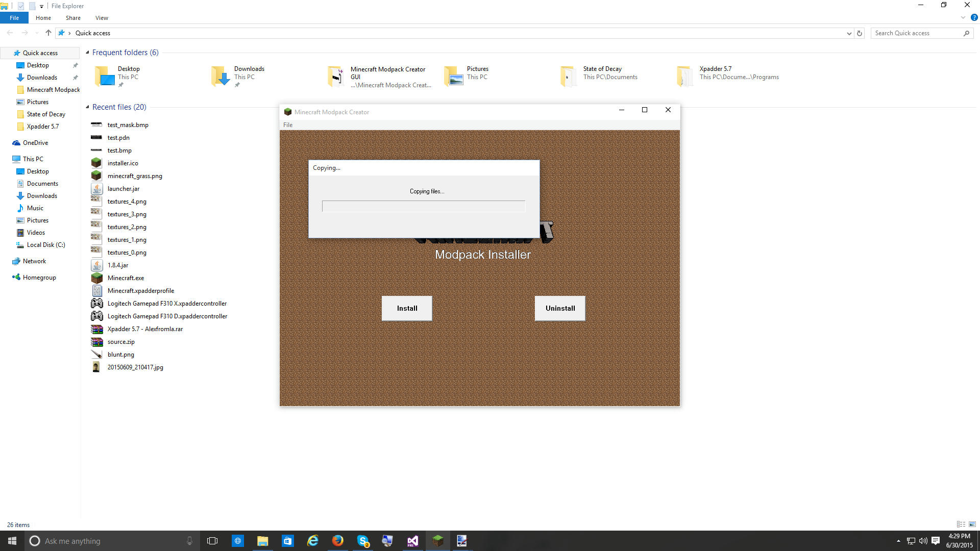The width and height of the screenshot is (980, 551).
Task: Select the 1.8.4.jar file icon
Action: click(x=96, y=265)
